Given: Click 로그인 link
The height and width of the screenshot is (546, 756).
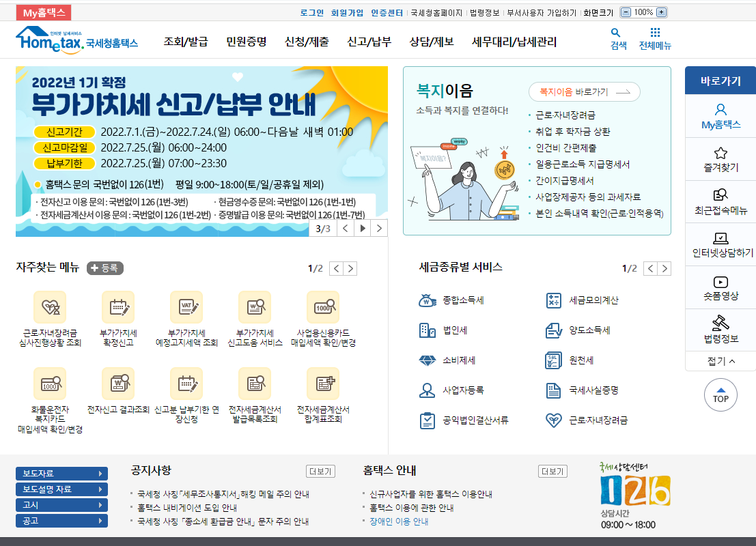Looking at the screenshot, I should (312, 13).
